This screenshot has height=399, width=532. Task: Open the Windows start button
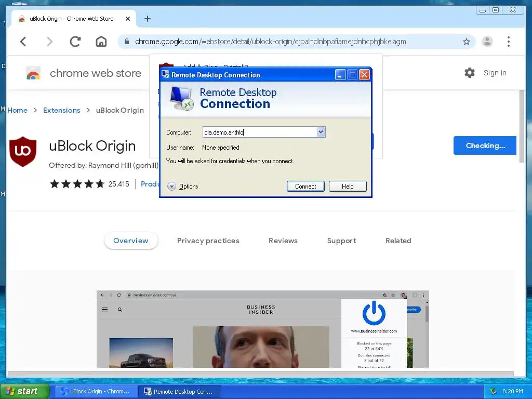[x=24, y=391]
